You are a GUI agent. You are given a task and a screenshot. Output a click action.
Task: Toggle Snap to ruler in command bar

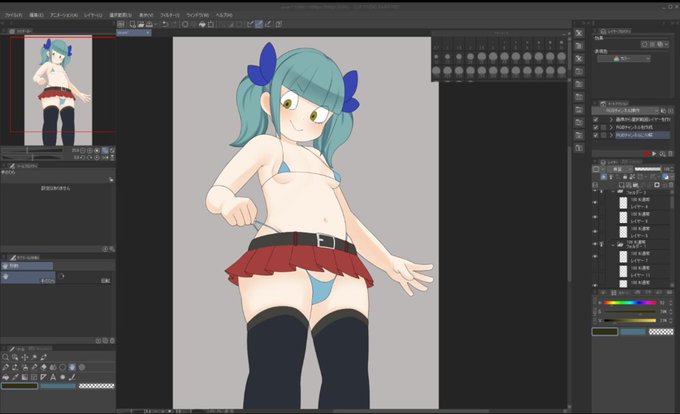249,24
